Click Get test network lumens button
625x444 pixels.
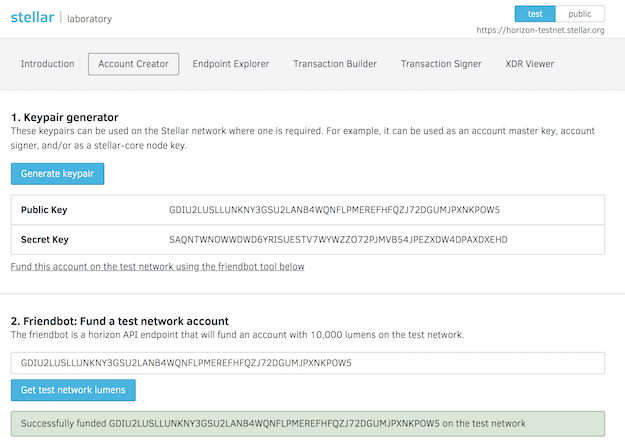73,390
